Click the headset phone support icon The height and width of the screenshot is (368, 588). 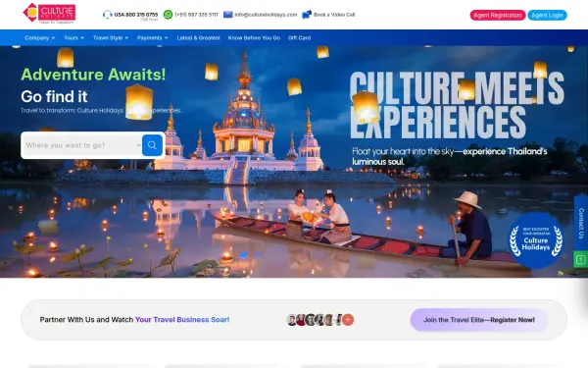[x=107, y=15]
